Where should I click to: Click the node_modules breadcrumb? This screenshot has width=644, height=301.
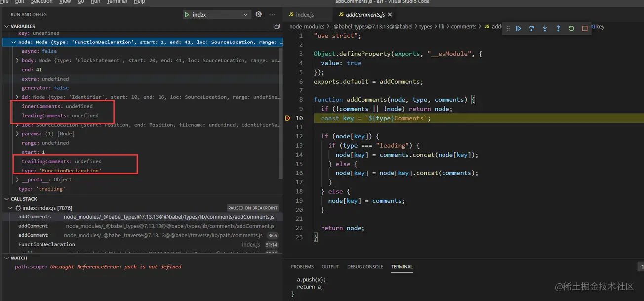[307, 27]
